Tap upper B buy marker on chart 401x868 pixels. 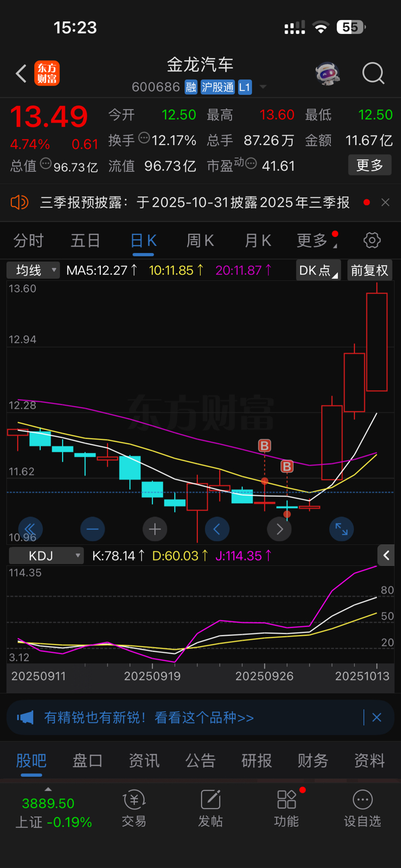tap(265, 446)
